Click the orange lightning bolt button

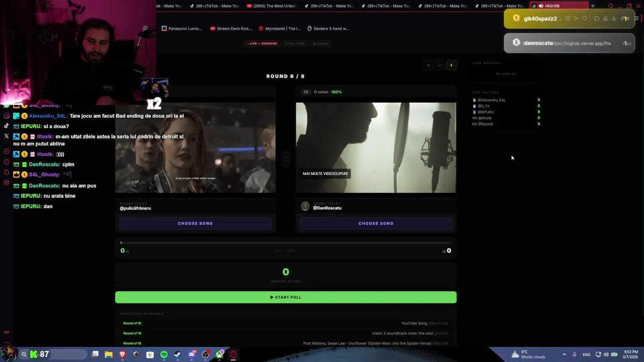(x=451, y=65)
